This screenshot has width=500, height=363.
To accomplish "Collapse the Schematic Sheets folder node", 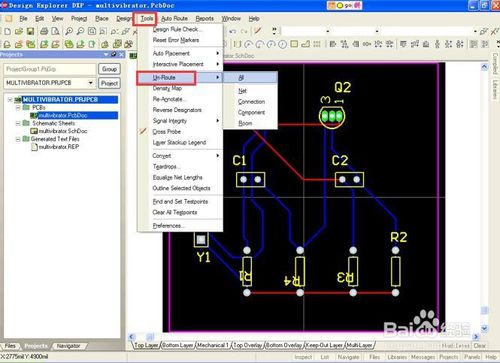I will tap(18, 123).
